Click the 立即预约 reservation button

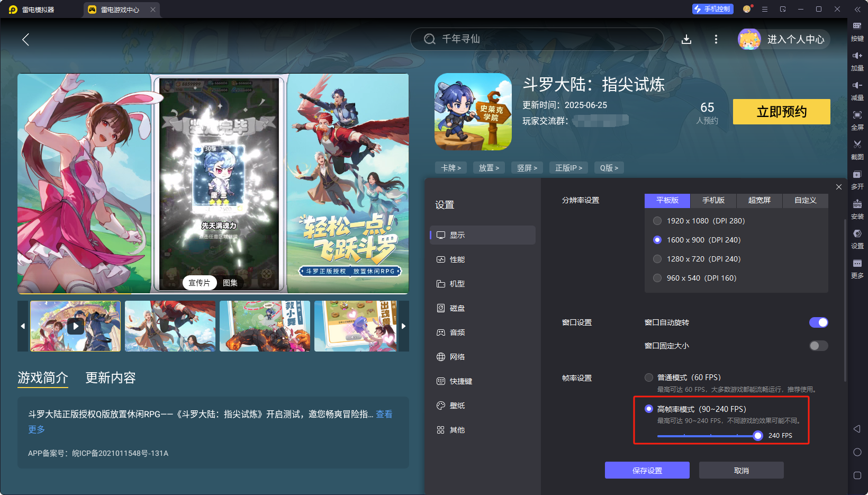(782, 112)
